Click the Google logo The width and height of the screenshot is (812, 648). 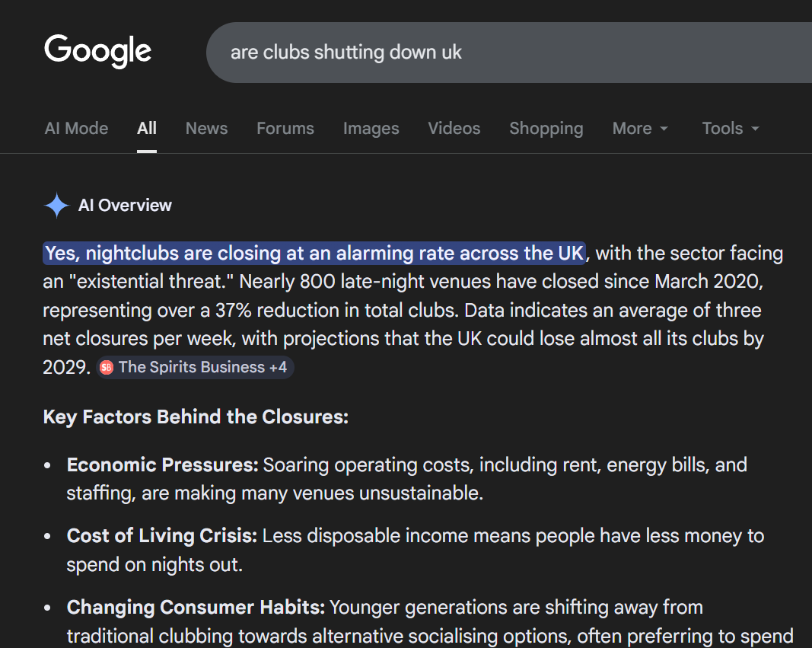click(x=97, y=51)
